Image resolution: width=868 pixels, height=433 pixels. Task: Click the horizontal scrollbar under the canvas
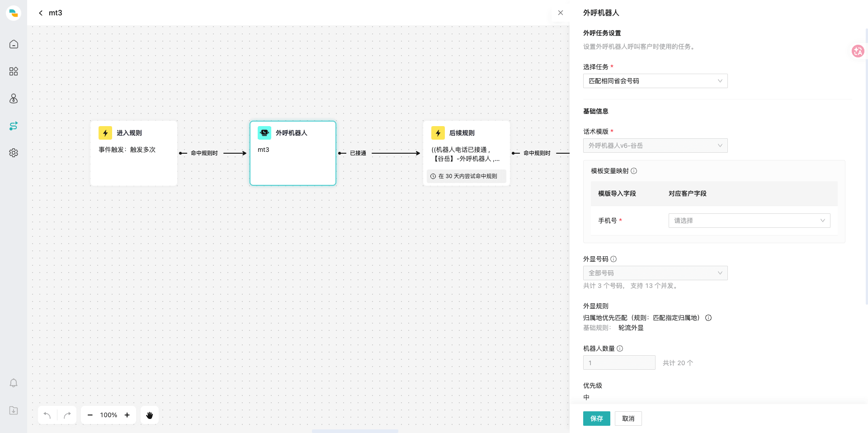tap(355, 431)
